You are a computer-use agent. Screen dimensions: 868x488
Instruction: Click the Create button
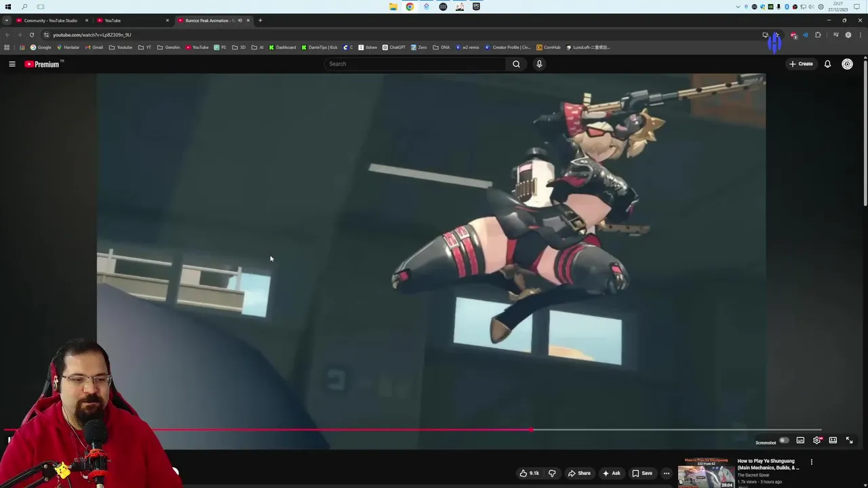(801, 64)
